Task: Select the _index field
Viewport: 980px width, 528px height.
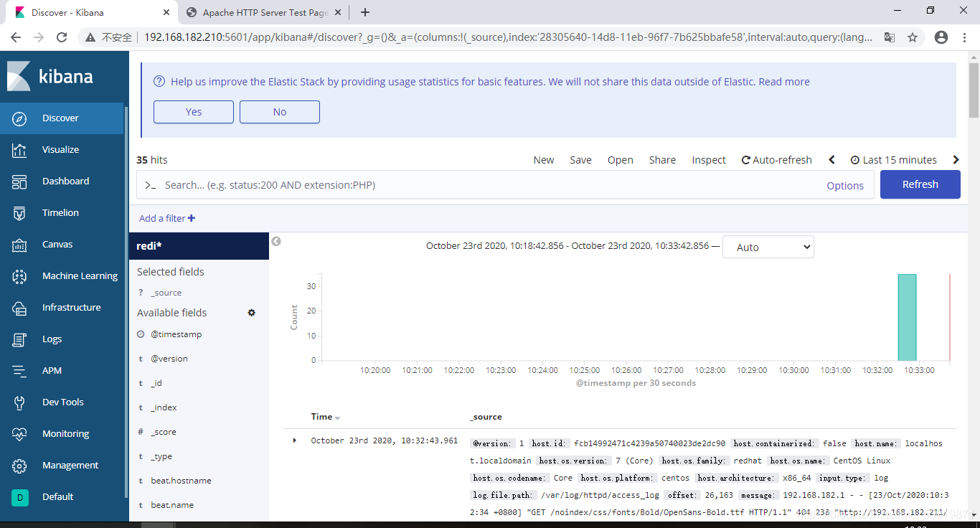Action: coord(164,407)
